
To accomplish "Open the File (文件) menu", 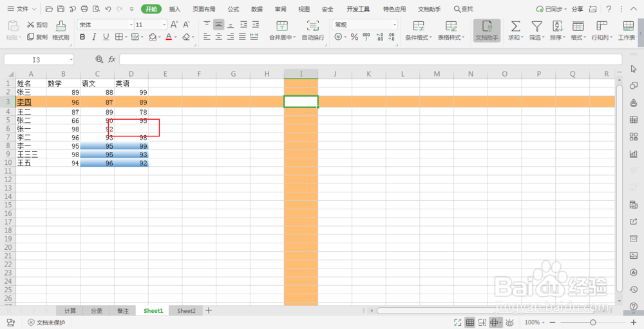I will (x=22, y=9).
